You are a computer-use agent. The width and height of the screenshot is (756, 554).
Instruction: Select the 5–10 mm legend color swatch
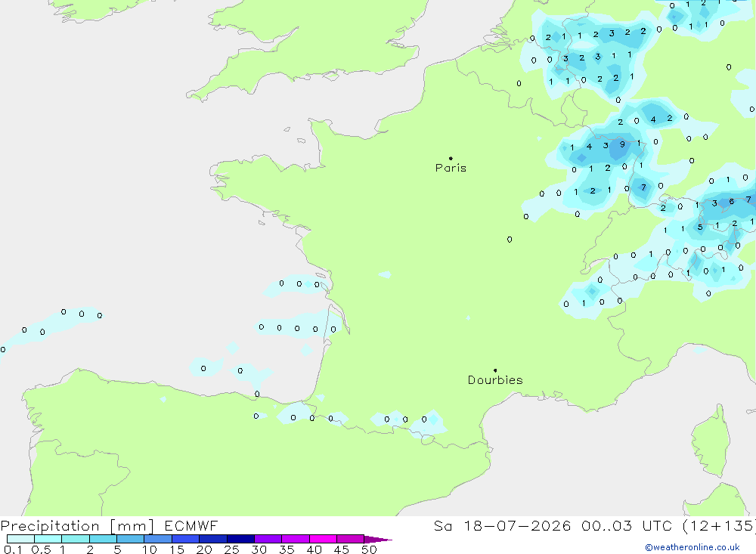click(130, 539)
